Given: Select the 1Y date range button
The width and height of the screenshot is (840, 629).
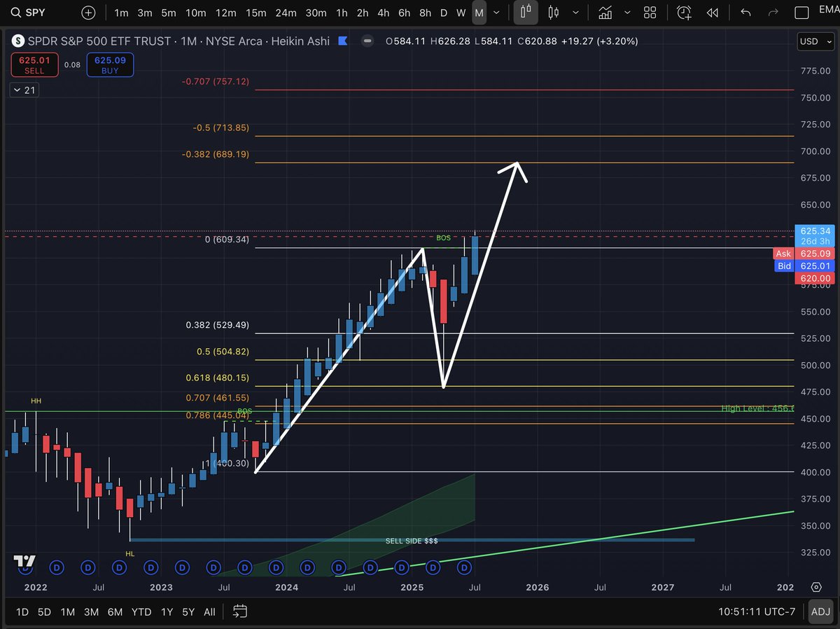Looking at the screenshot, I should click(x=167, y=611).
